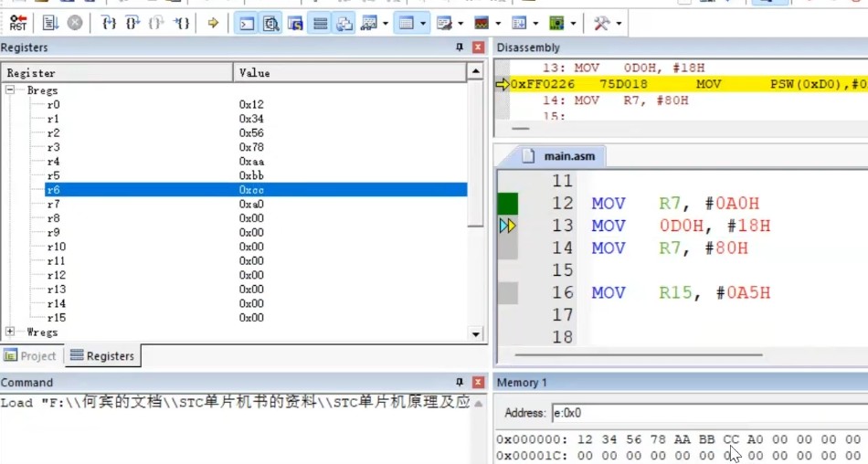Click the Memory 1 Address input field
Viewport: 868px width, 464px height.
click(708, 413)
